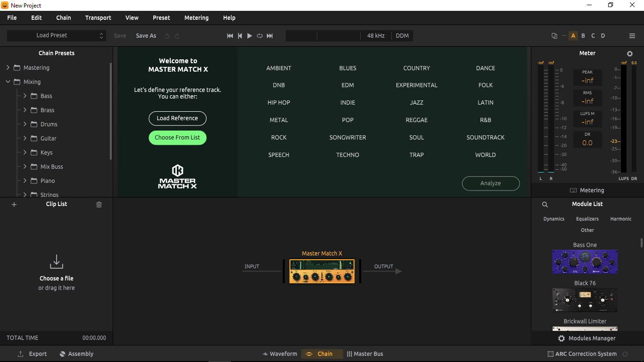Expand the Bass folder
The height and width of the screenshot is (362, 644).
[25, 96]
